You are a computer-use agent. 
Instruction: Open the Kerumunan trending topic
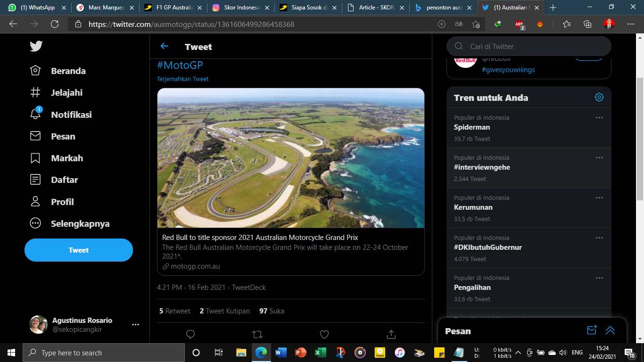[x=529, y=208]
